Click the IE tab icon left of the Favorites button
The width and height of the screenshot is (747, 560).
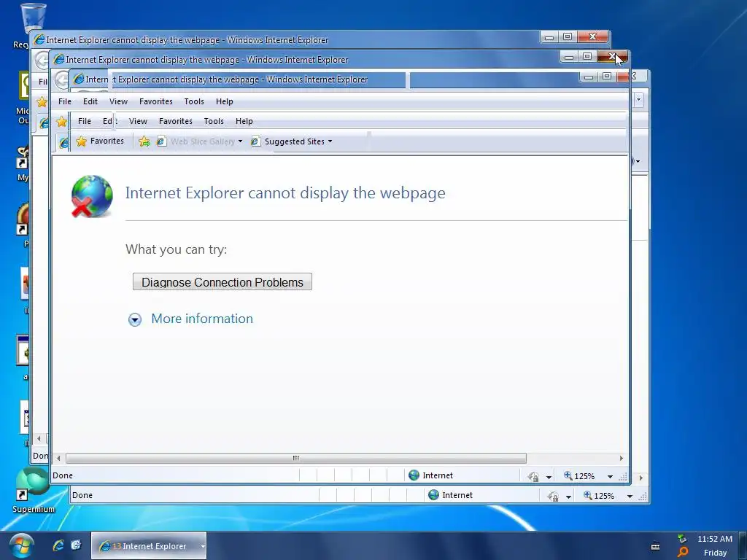pyautogui.click(x=63, y=142)
